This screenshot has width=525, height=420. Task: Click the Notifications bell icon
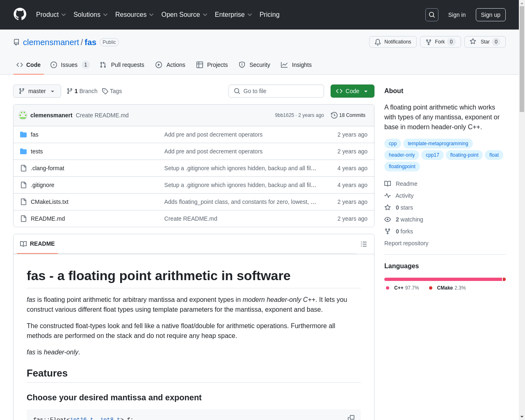point(378,42)
